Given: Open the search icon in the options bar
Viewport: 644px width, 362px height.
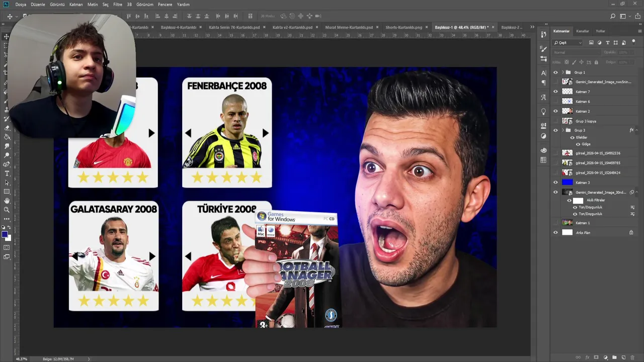Looking at the screenshot, I should tap(612, 17).
